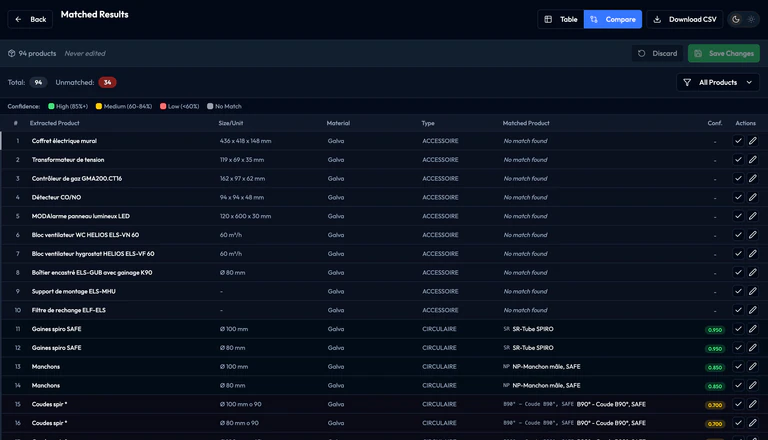Screen dimensions: 768x440
Task: Approve the Support de montage ELS-MHU row
Action: click(x=738, y=292)
